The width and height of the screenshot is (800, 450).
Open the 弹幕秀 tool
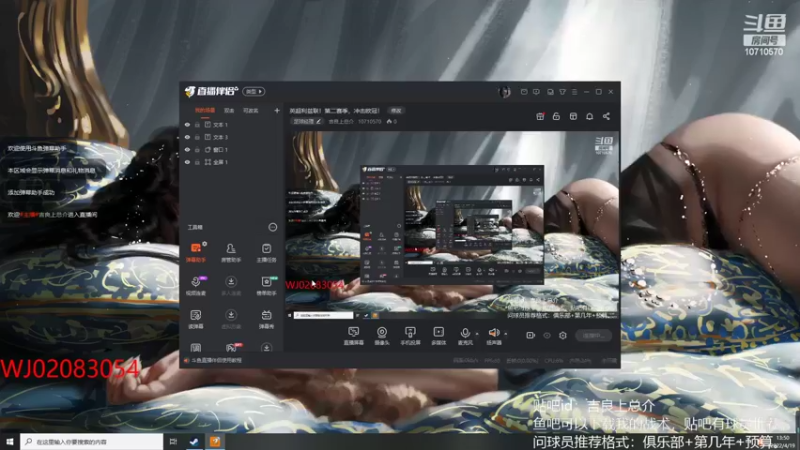coord(266,319)
